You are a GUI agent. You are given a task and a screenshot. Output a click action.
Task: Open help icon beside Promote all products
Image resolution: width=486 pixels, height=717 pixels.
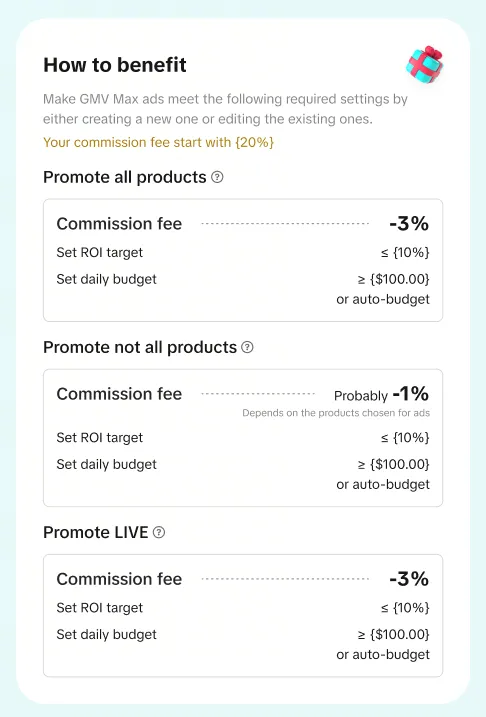click(217, 177)
